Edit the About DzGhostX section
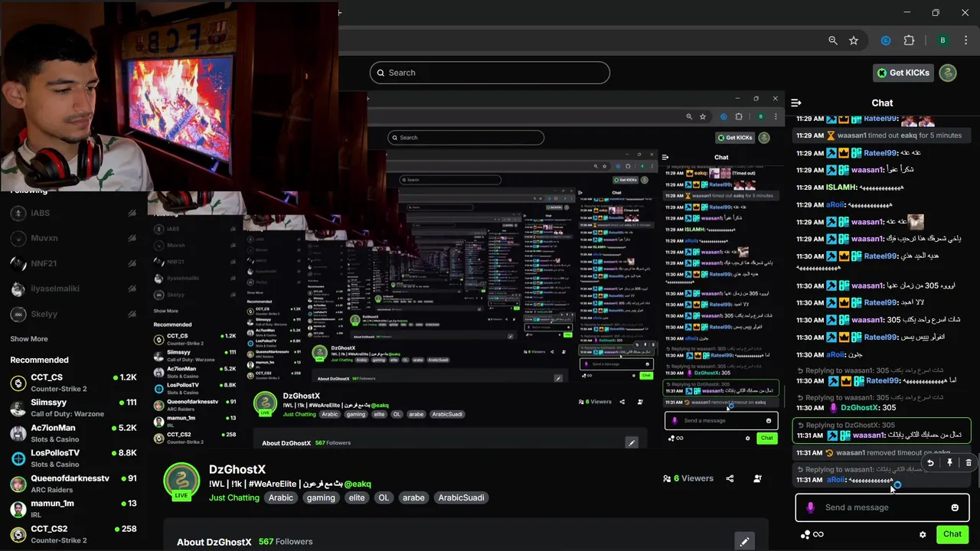This screenshot has height=551, width=980. [744, 542]
